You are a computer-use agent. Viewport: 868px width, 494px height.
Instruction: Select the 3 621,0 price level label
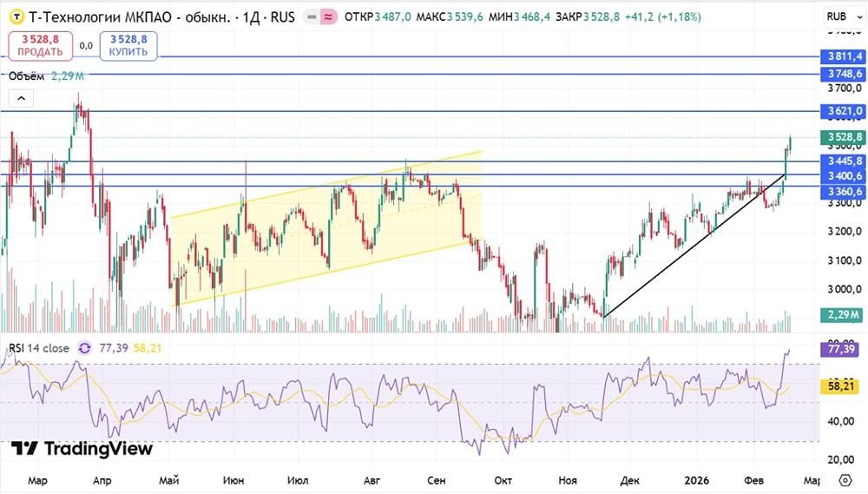pyautogui.click(x=843, y=111)
